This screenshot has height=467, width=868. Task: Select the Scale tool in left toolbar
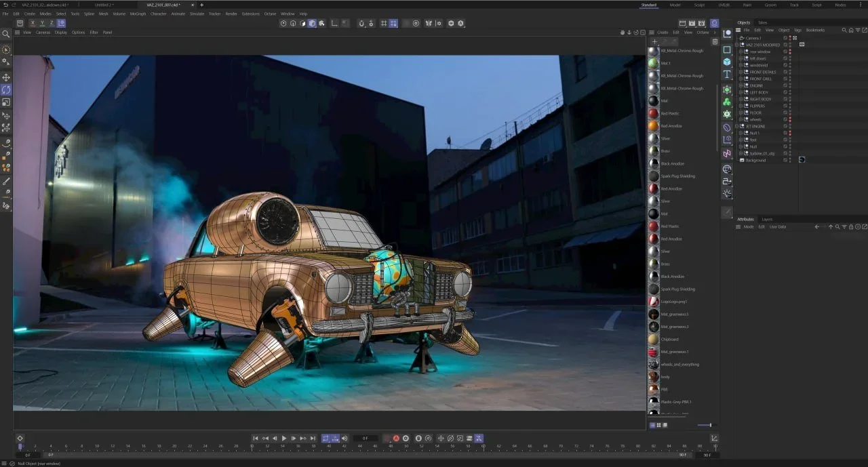point(6,102)
